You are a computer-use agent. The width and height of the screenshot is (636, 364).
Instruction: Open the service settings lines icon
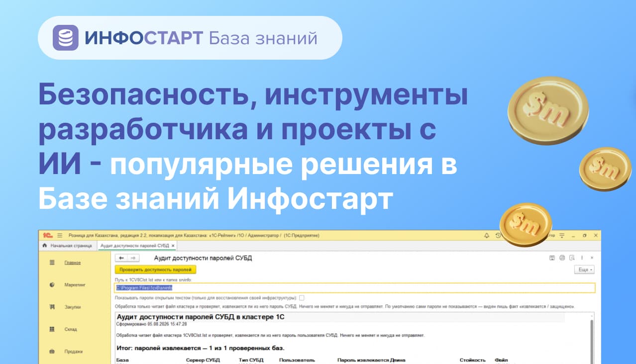click(x=562, y=235)
